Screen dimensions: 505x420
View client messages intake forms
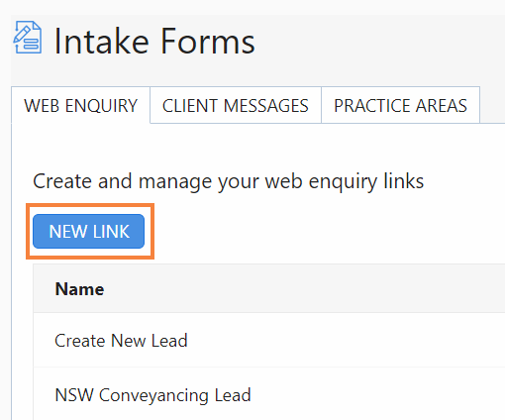(236, 105)
